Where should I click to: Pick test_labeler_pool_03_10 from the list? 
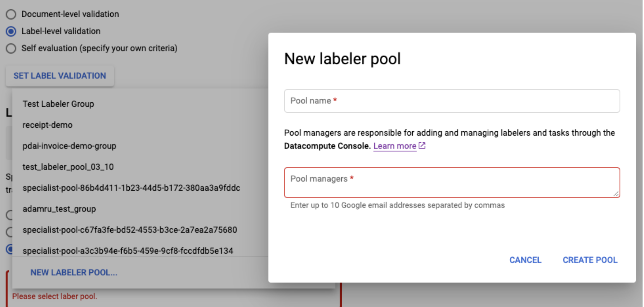tap(68, 167)
